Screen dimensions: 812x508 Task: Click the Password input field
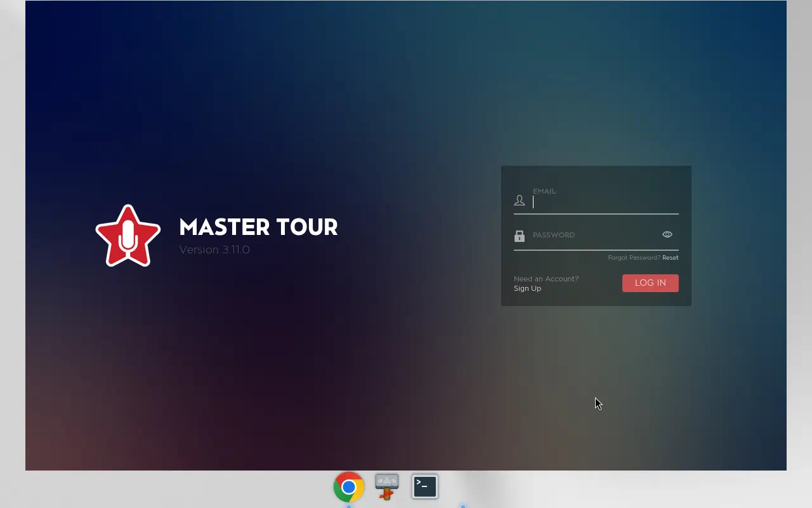coord(595,235)
